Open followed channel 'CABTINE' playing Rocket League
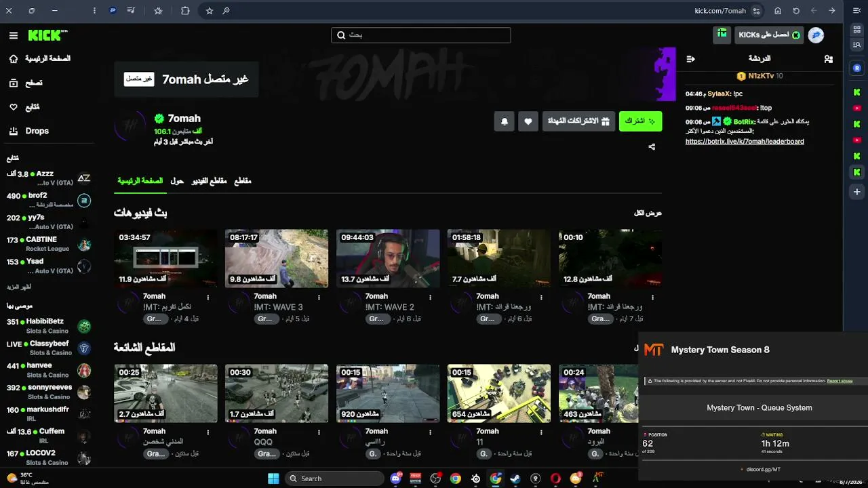The width and height of the screenshot is (868, 488). click(49, 244)
